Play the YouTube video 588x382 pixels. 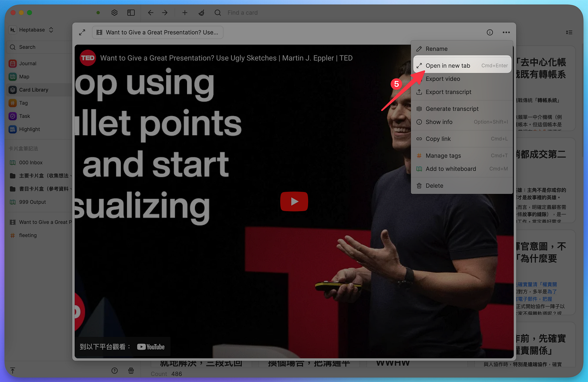294,201
